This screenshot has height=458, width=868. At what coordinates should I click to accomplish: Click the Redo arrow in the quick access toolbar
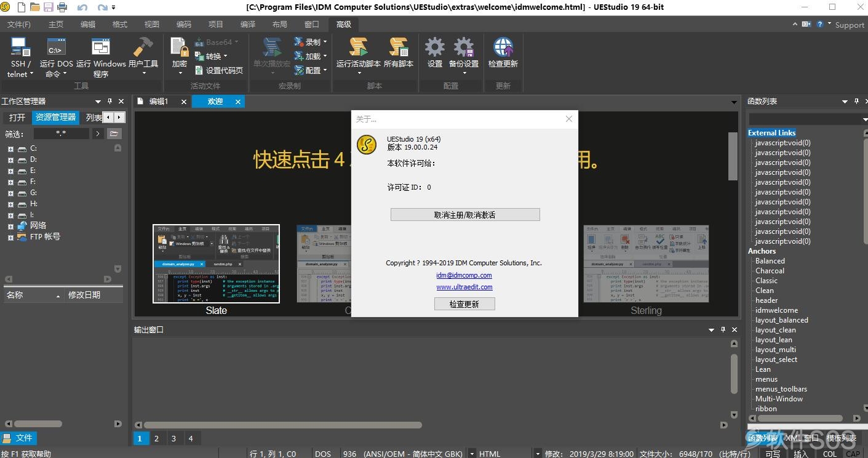102,7
